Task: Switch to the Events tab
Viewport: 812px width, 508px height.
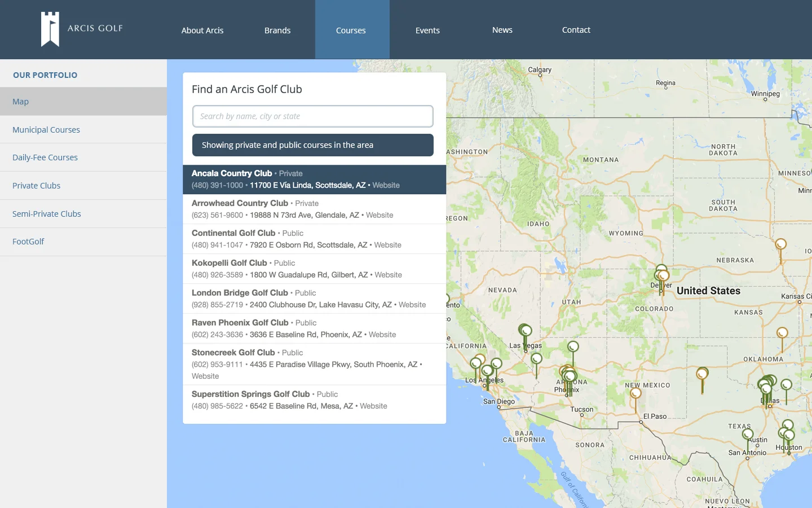Action: [427, 30]
